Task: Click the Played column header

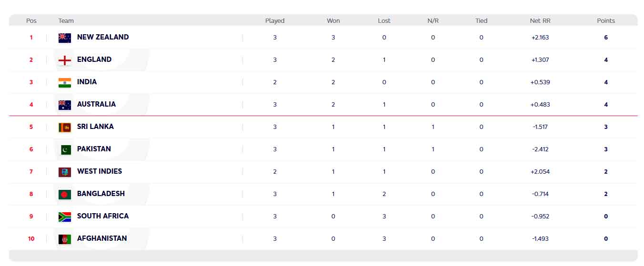Action: pyautogui.click(x=275, y=21)
